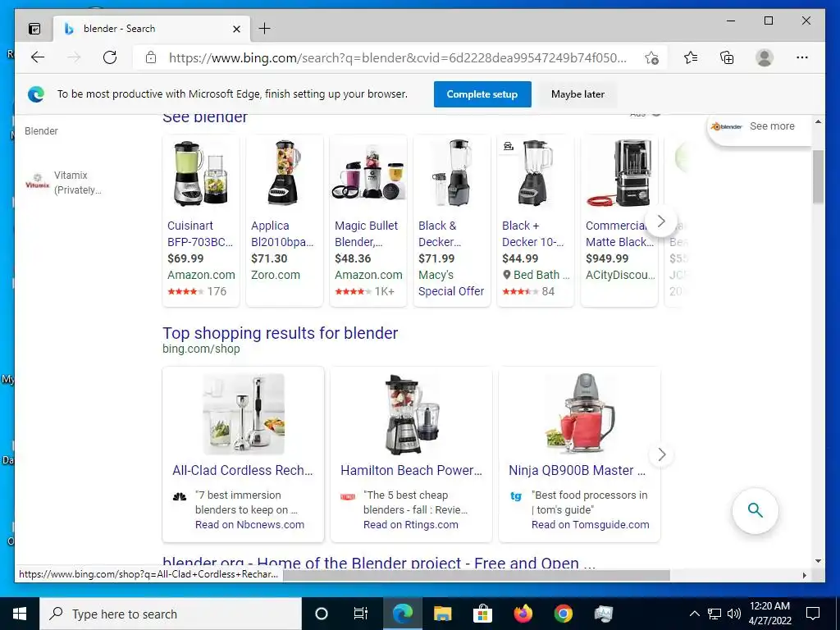Open Magic Bullet Blender product image
The height and width of the screenshot is (630, 840).
[368, 172]
